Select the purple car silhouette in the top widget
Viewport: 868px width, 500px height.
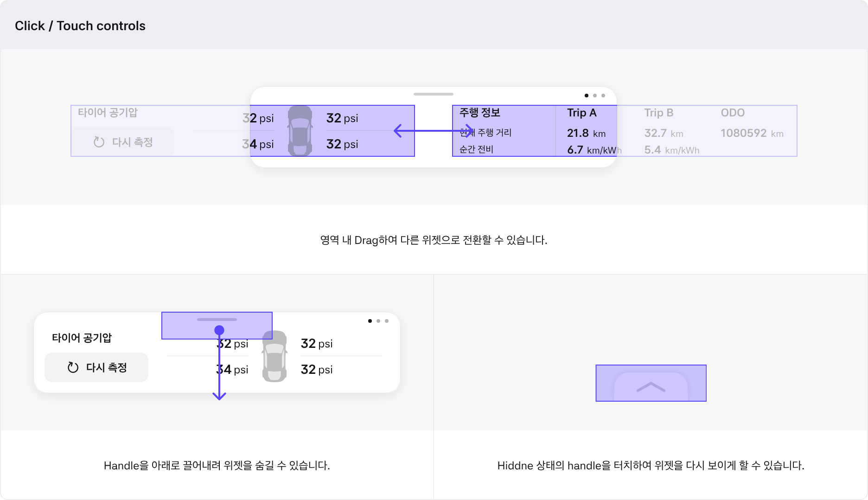[x=300, y=130]
